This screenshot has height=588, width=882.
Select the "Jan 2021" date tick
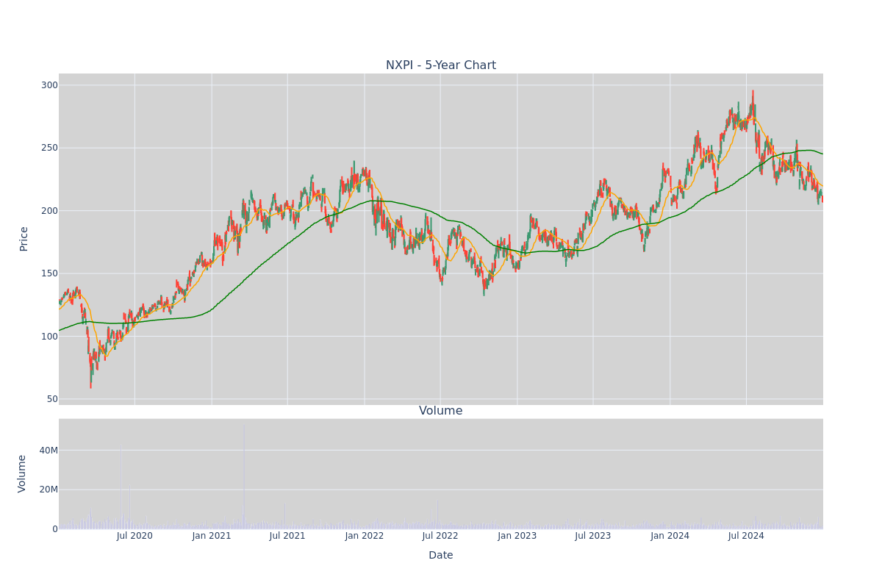[x=212, y=536]
